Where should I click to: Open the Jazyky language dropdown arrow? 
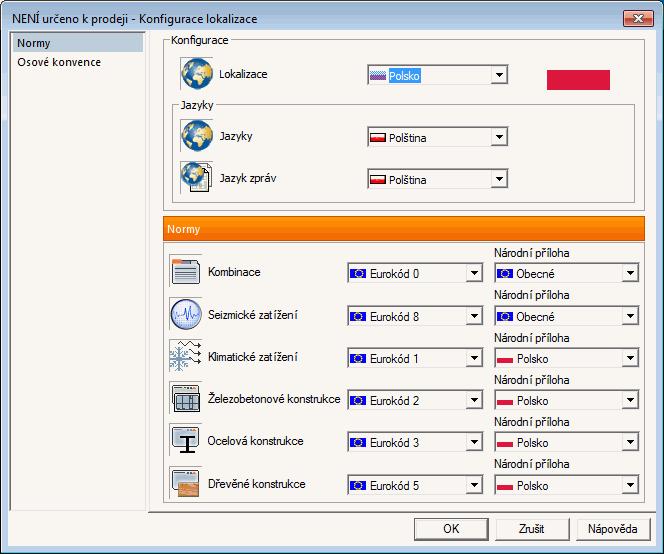[x=499, y=137]
